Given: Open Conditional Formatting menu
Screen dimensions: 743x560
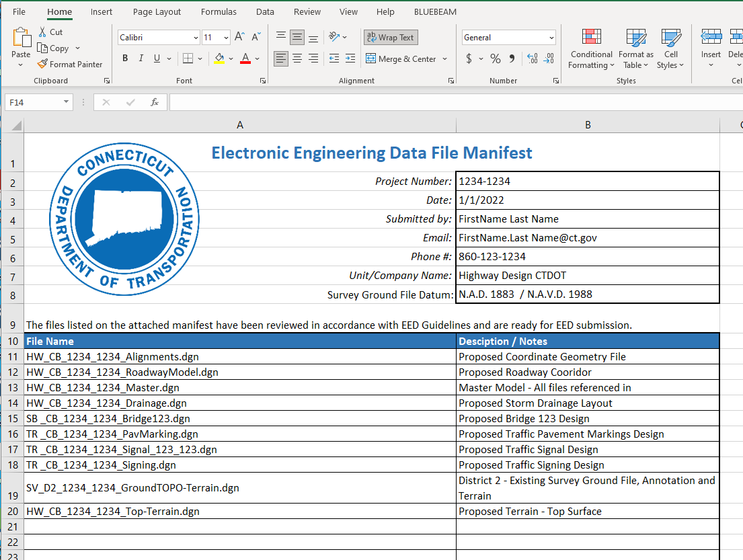Looking at the screenshot, I should tap(591, 49).
